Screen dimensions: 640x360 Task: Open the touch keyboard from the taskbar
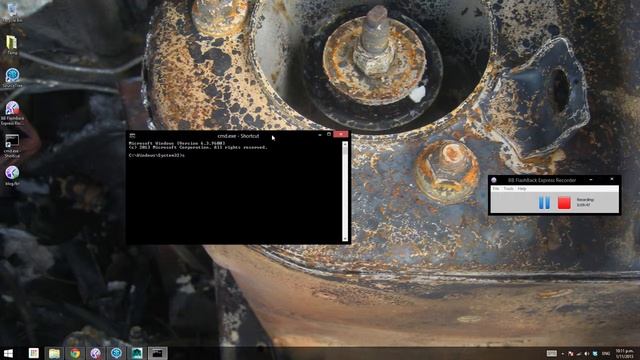click(x=552, y=353)
